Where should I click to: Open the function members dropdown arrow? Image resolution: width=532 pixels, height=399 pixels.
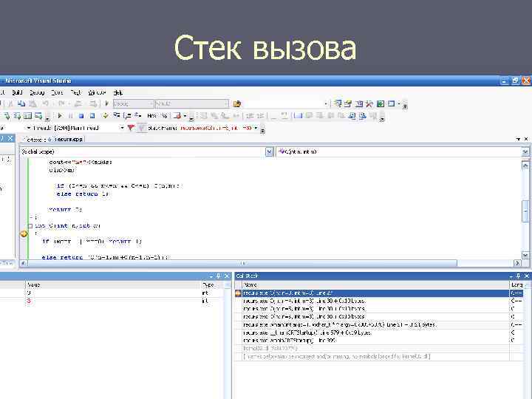tap(525, 152)
